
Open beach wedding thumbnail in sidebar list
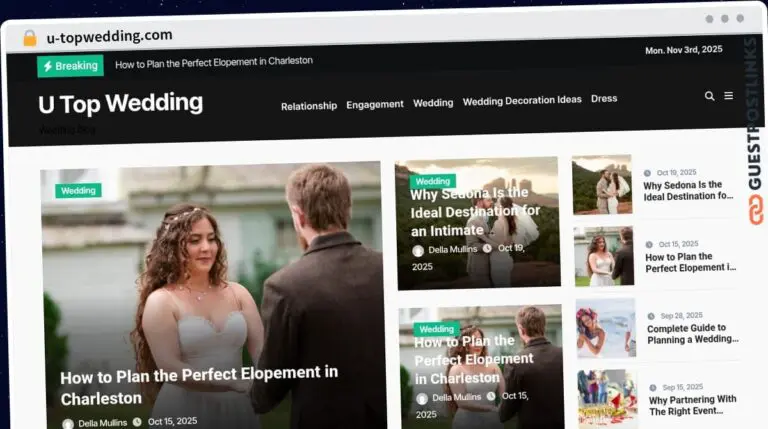click(x=606, y=328)
